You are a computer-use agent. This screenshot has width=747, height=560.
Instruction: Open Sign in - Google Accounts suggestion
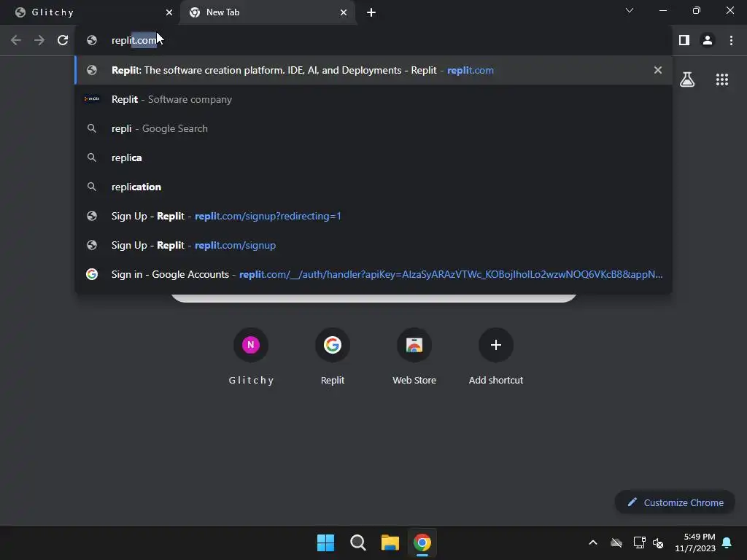point(373,274)
